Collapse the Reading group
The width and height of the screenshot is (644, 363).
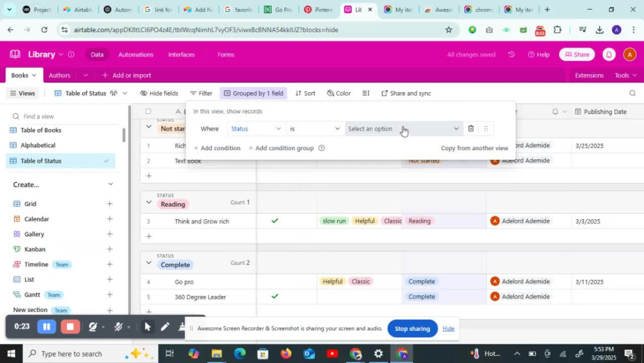point(149,202)
